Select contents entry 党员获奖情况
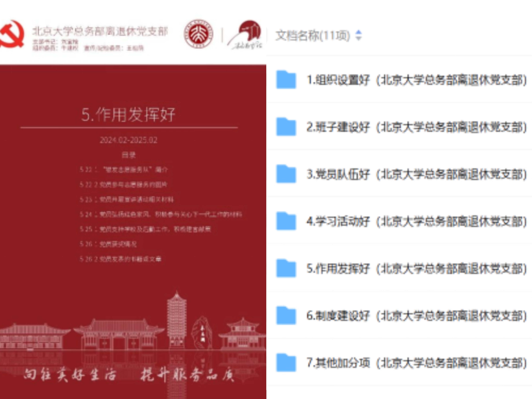 click(x=108, y=244)
